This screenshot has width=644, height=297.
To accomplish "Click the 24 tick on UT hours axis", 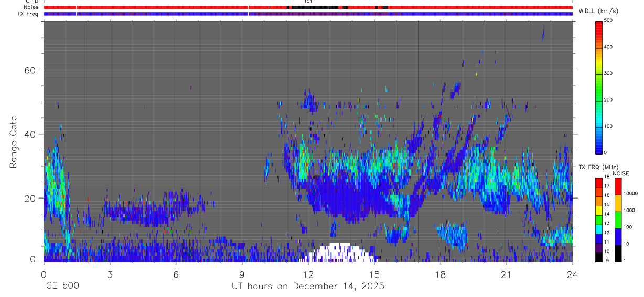I will point(573,274).
